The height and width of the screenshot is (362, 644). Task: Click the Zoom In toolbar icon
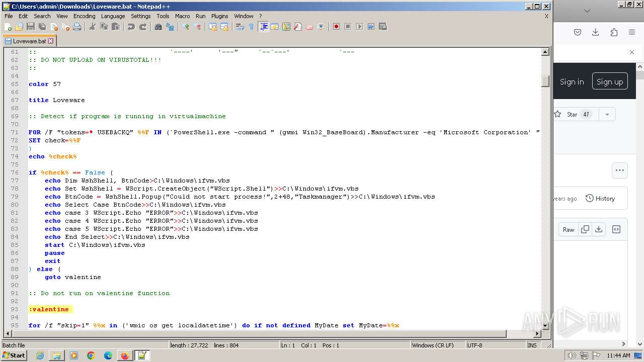pyautogui.click(x=185, y=27)
